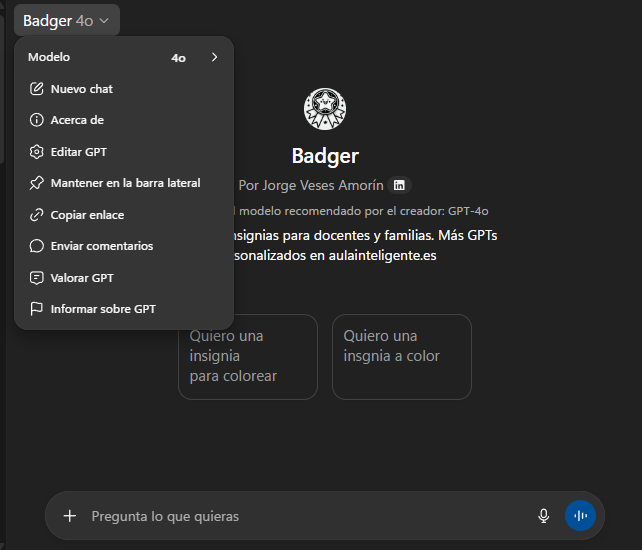
Task: Start voice mode with the blue waveform button
Action: [x=580, y=516]
